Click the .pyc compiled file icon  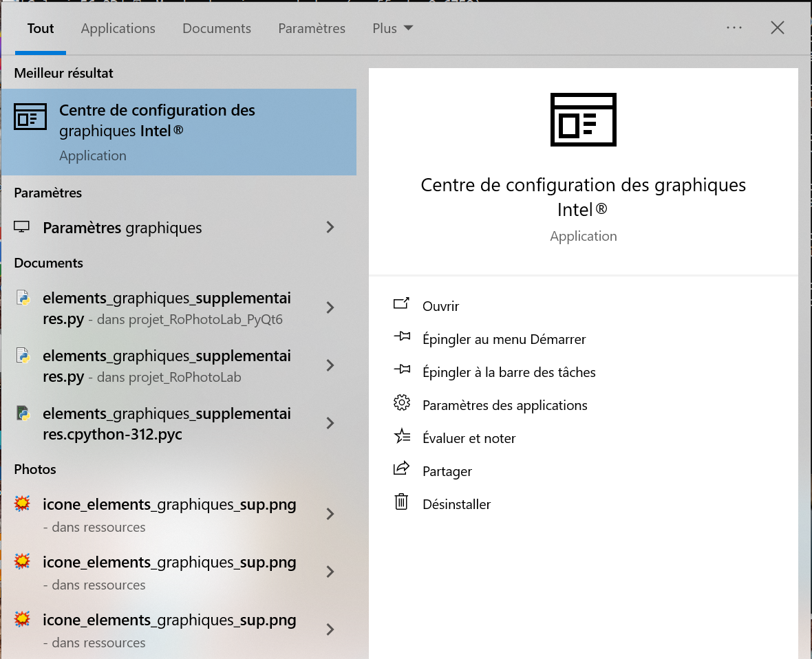click(23, 413)
